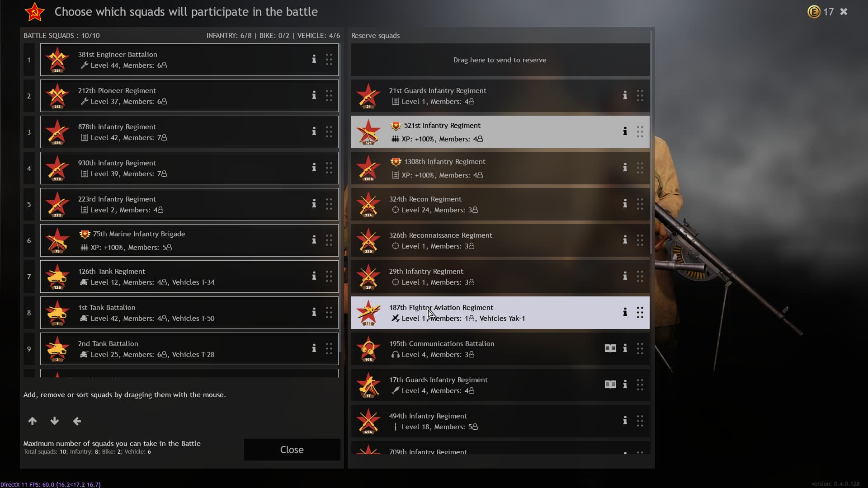Select the 494th Infantry Regiment reserve squad

pyautogui.click(x=500, y=421)
